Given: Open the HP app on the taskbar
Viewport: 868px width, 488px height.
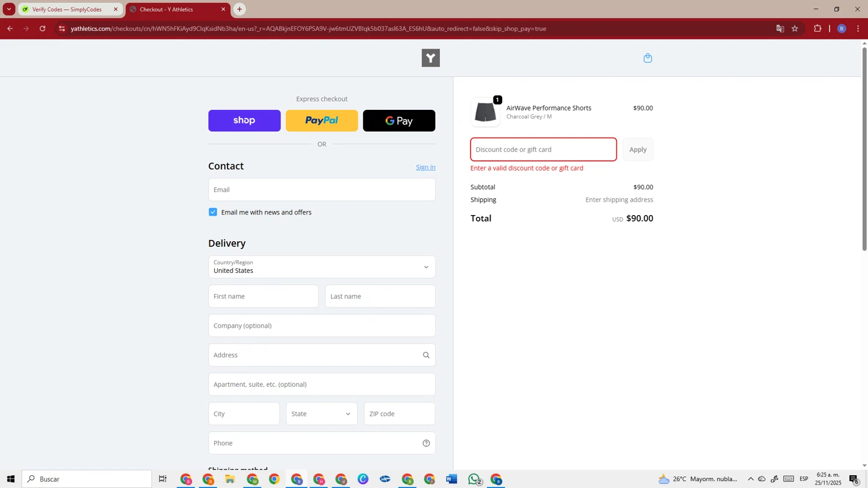Looking at the screenshot, I should point(385,479).
